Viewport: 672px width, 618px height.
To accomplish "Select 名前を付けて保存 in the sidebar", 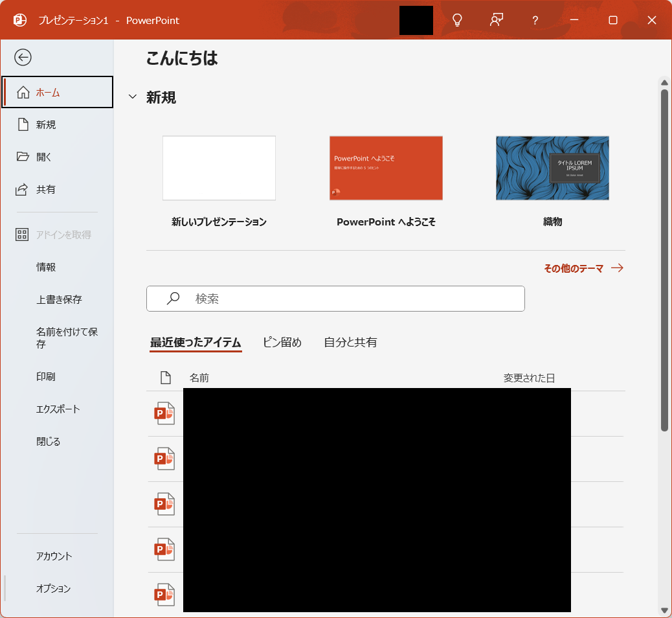I will [58, 338].
